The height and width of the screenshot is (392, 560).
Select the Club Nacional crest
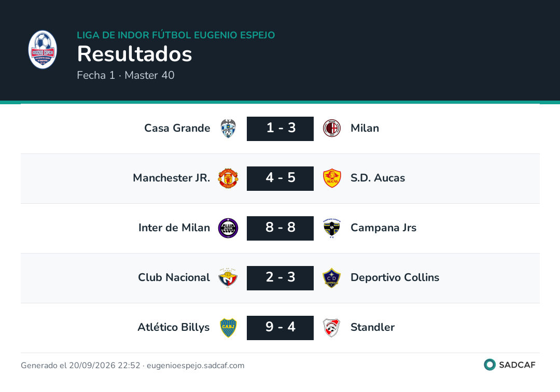[228, 278]
